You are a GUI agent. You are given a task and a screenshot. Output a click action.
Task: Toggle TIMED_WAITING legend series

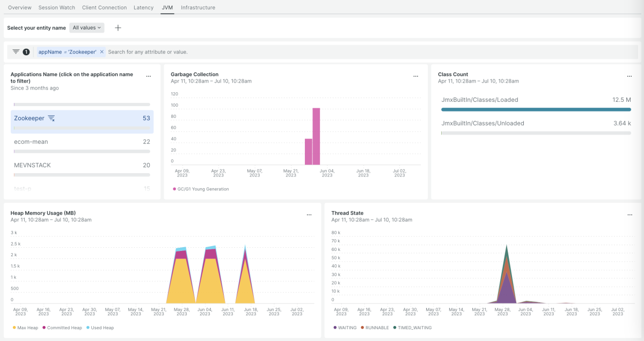[414, 328]
